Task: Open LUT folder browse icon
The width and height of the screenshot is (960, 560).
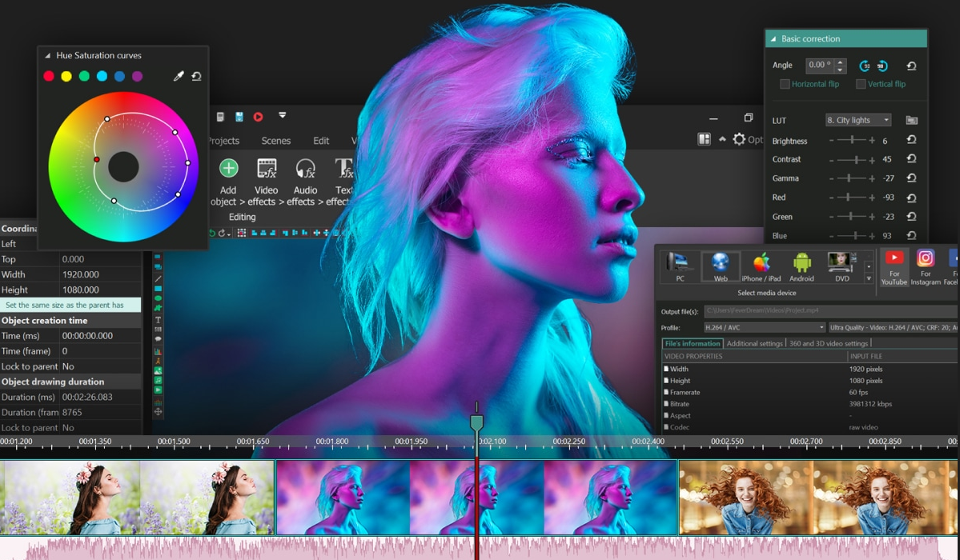Action: (x=912, y=121)
